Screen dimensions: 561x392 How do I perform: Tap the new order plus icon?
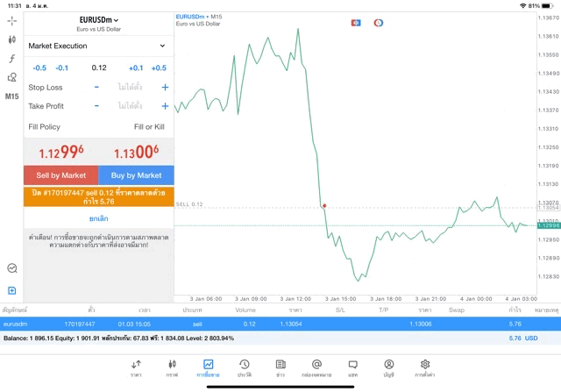click(x=11, y=290)
